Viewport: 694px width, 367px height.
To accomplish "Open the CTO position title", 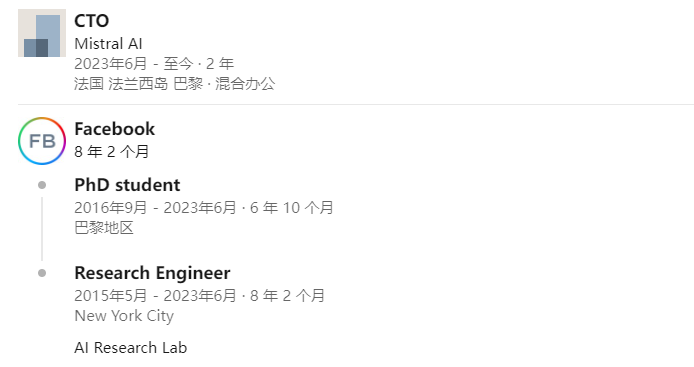I will click(x=92, y=21).
